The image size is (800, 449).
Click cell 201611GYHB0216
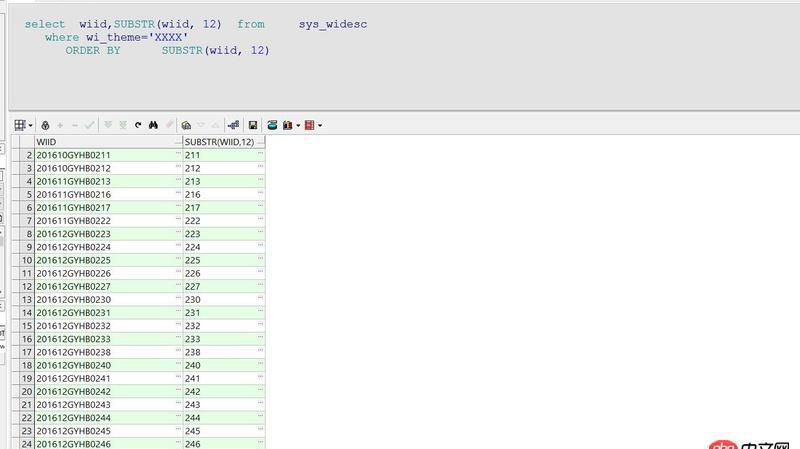pos(108,194)
